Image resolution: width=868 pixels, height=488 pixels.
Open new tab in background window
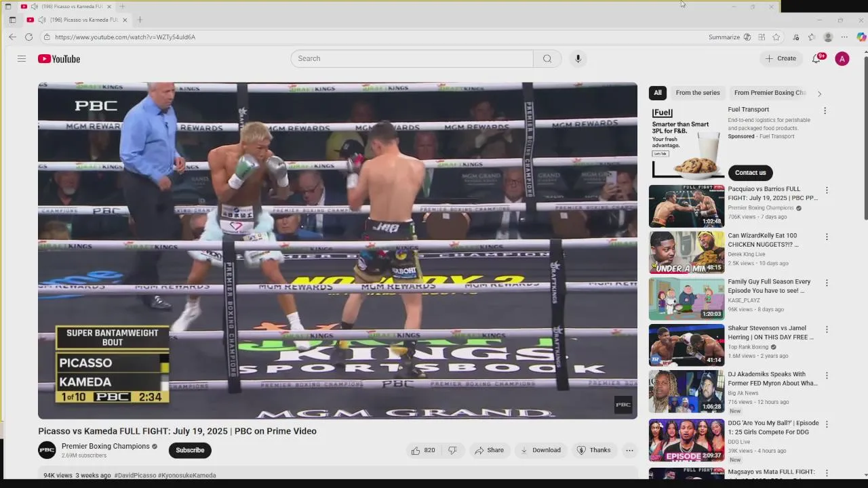click(x=122, y=6)
